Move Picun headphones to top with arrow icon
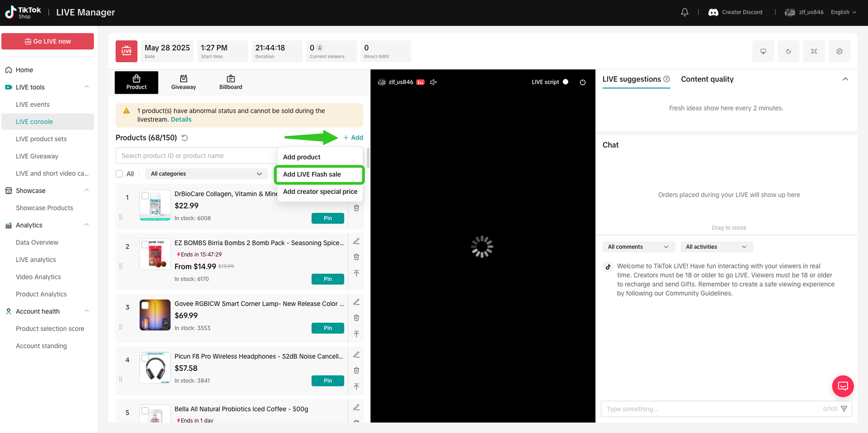Viewport: 868px width, 433px height. click(356, 386)
